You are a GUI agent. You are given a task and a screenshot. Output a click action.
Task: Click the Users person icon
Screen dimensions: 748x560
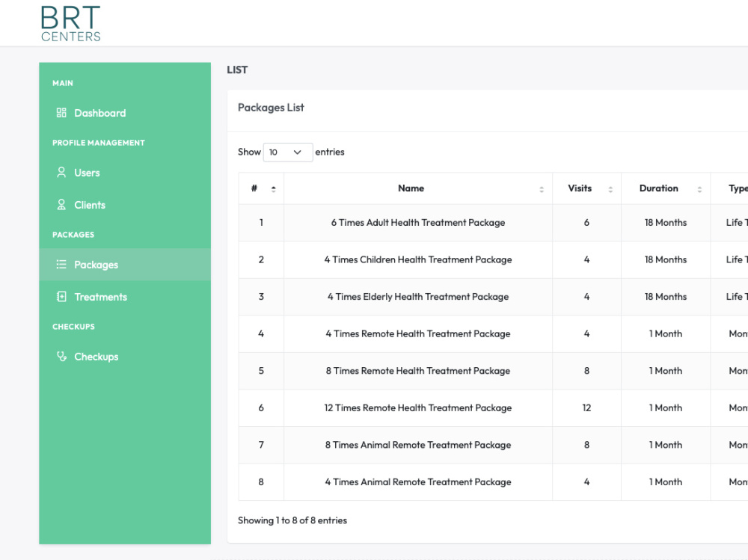[x=61, y=172]
